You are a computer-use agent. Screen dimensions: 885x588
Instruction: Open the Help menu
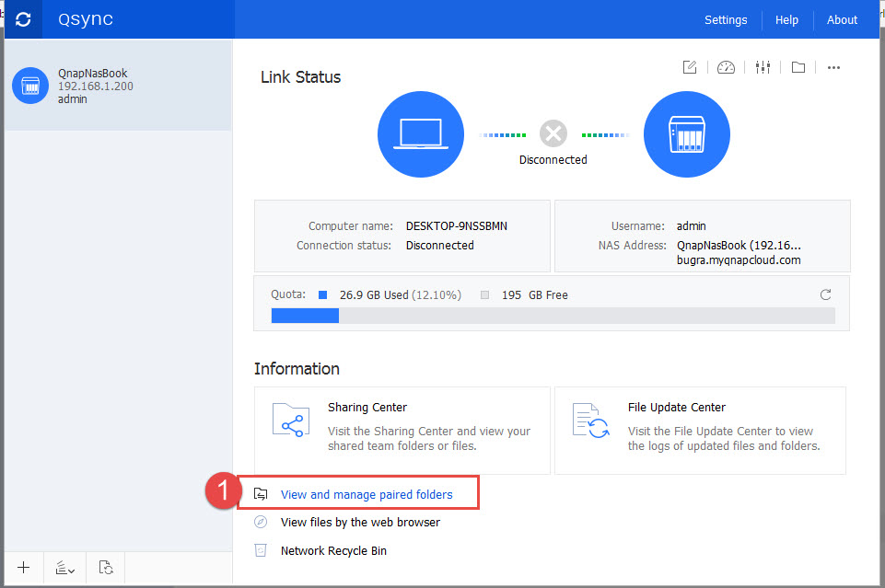click(786, 20)
